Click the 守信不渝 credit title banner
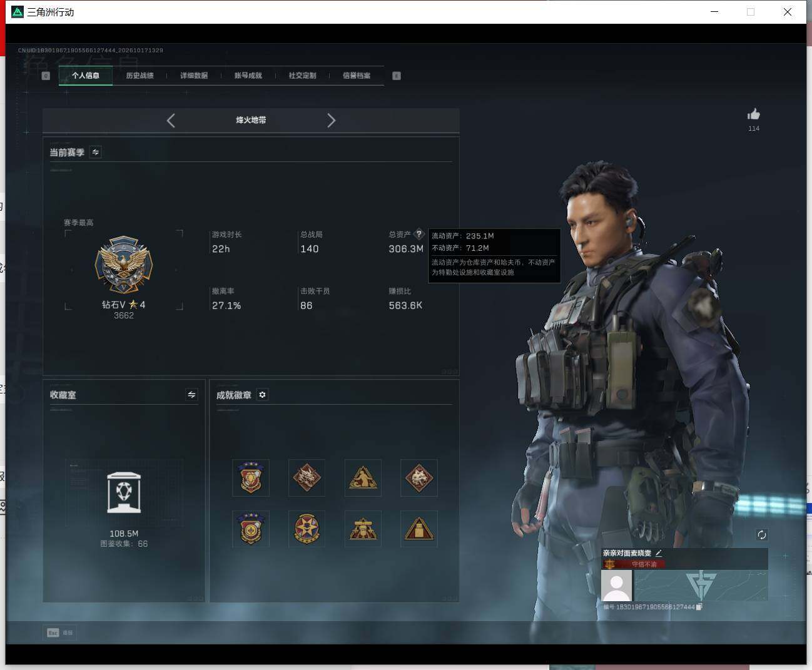Screen dimensions: 812x670 [x=634, y=564]
